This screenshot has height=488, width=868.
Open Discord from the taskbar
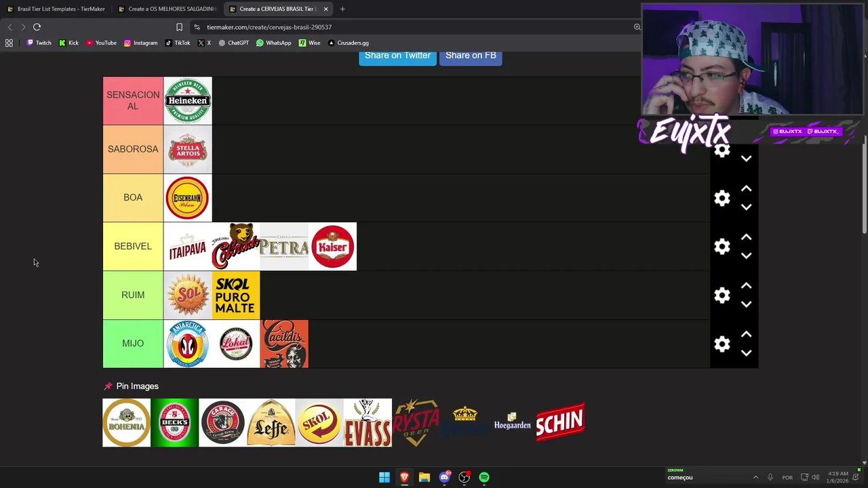point(444,477)
